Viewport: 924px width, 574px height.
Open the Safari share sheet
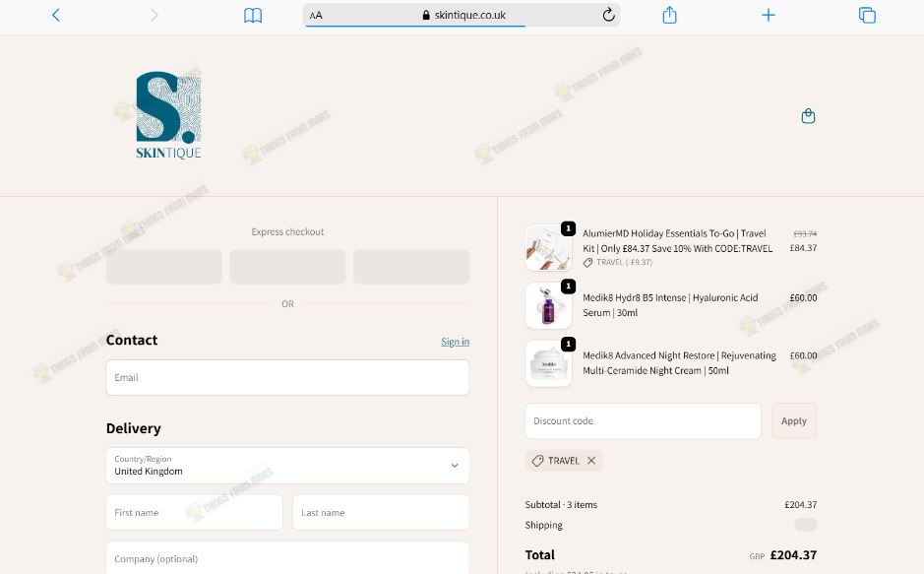(669, 15)
